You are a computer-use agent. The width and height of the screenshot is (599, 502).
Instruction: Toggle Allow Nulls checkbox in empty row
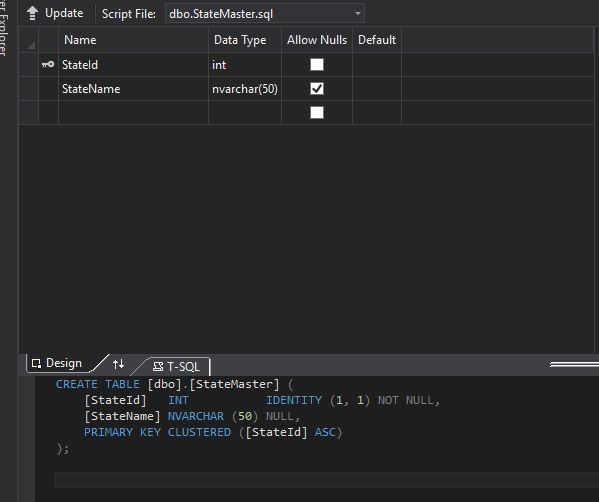point(317,113)
